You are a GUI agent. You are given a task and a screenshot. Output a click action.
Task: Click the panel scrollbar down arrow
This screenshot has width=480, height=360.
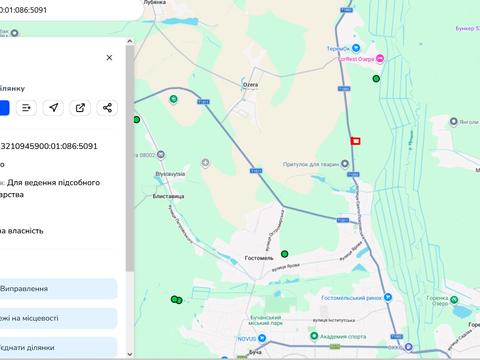[x=130, y=354]
